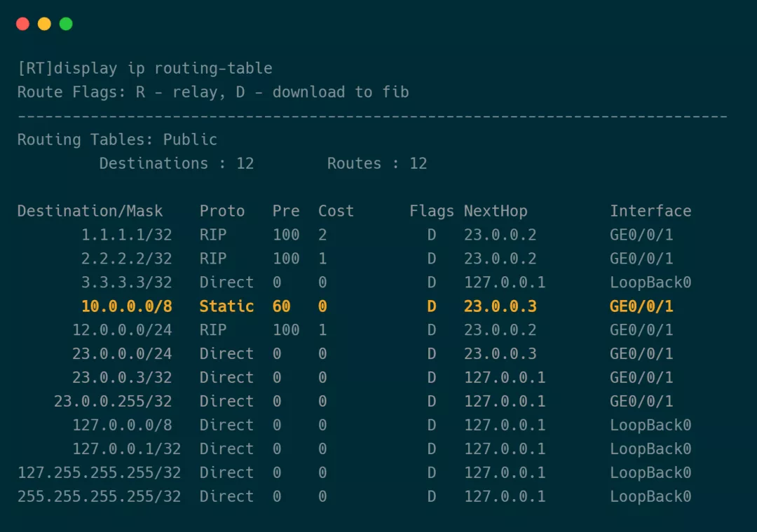Click 'RIP' in the 12.0.0.0/24 row
The image size is (757, 532).
click(x=213, y=329)
